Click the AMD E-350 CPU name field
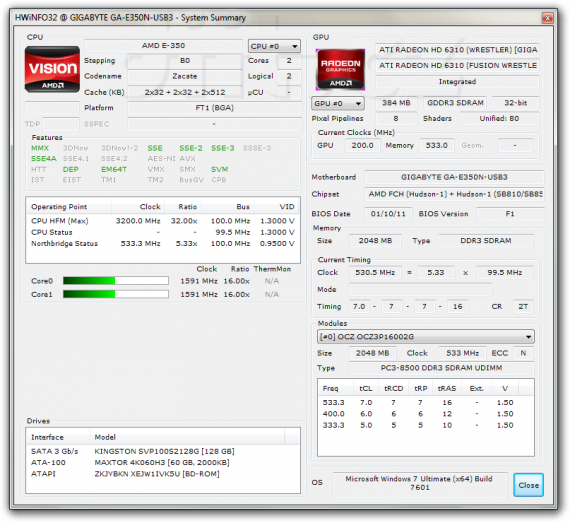The width and height of the screenshot is (570, 523). pyautogui.click(x=163, y=46)
